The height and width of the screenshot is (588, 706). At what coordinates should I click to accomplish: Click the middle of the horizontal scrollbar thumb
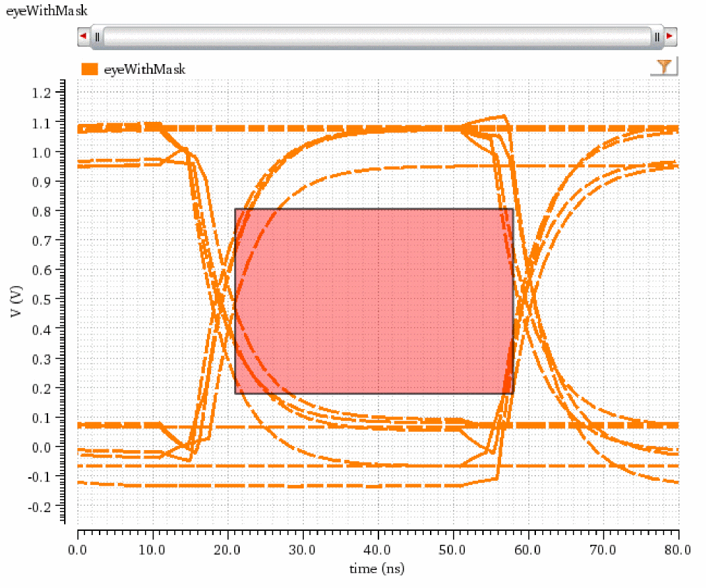(377, 36)
